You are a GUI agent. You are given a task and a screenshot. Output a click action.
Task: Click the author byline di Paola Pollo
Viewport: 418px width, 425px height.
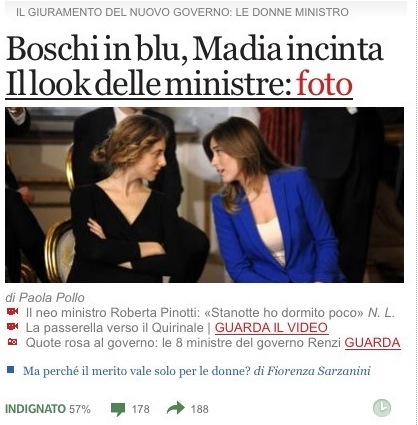(45, 298)
